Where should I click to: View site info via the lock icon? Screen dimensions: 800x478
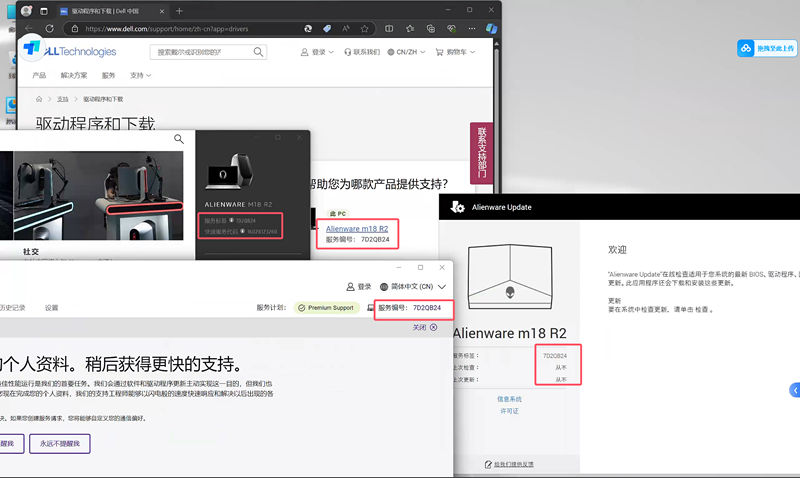75,29
